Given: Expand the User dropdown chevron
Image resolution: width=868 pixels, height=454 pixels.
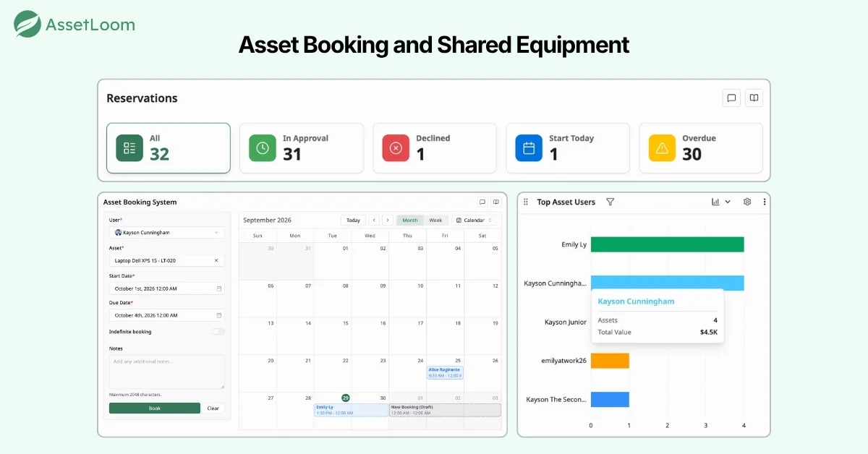Looking at the screenshot, I should pyautogui.click(x=216, y=233).
